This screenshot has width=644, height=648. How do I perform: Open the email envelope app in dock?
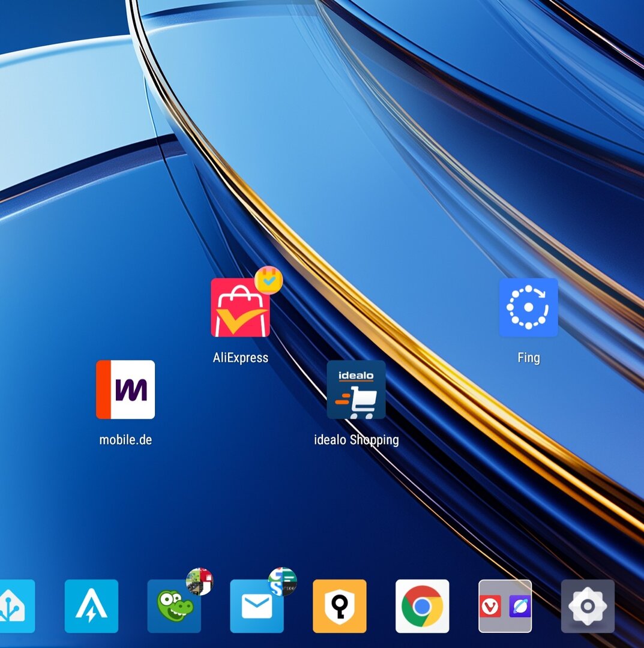(257, 606)
